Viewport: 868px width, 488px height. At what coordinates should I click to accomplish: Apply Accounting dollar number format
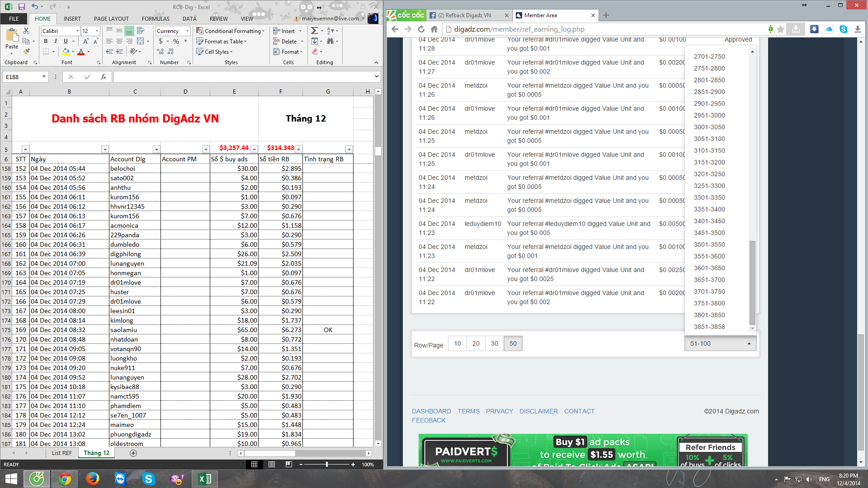pyautogui.click(x=161, y=41)
